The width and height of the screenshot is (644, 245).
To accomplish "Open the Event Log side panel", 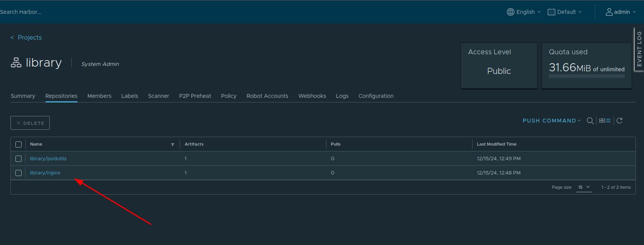I will [639, 49].
